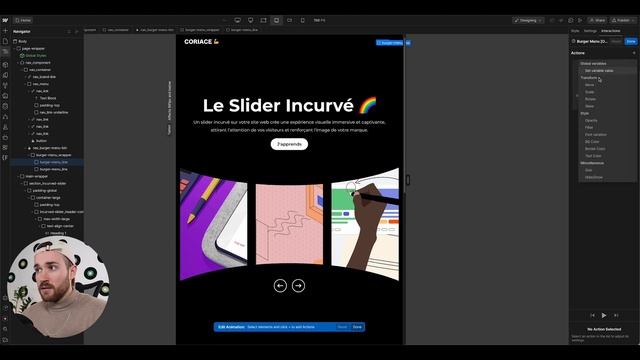
Task: Collapse the main-wrapper tree node
Action: [x=18, y=176]
